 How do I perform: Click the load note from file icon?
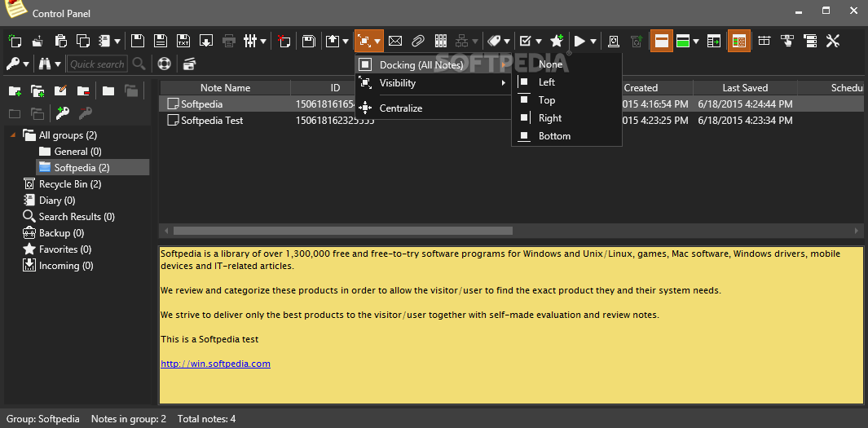[37, 41]
